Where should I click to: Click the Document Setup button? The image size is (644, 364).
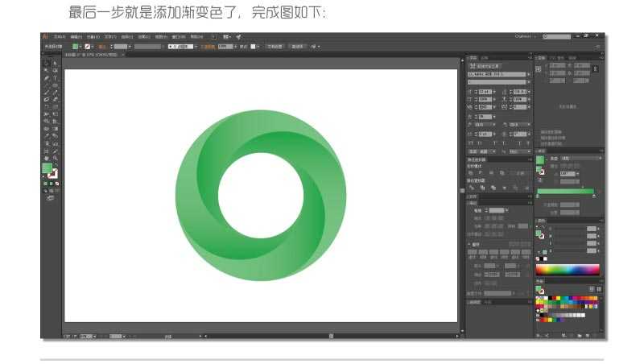click(273, 46)
